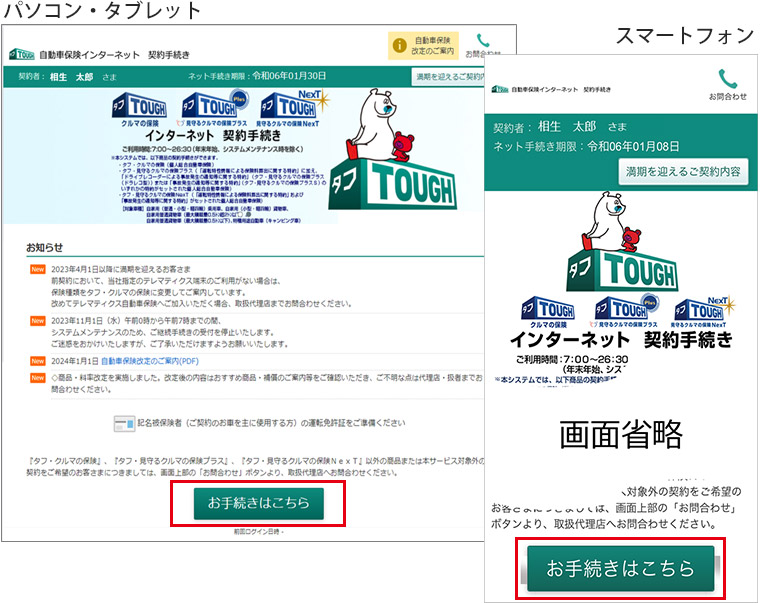Click ご利用時間 7:00〜26:30 text on smartphone

tap(572, 360)
